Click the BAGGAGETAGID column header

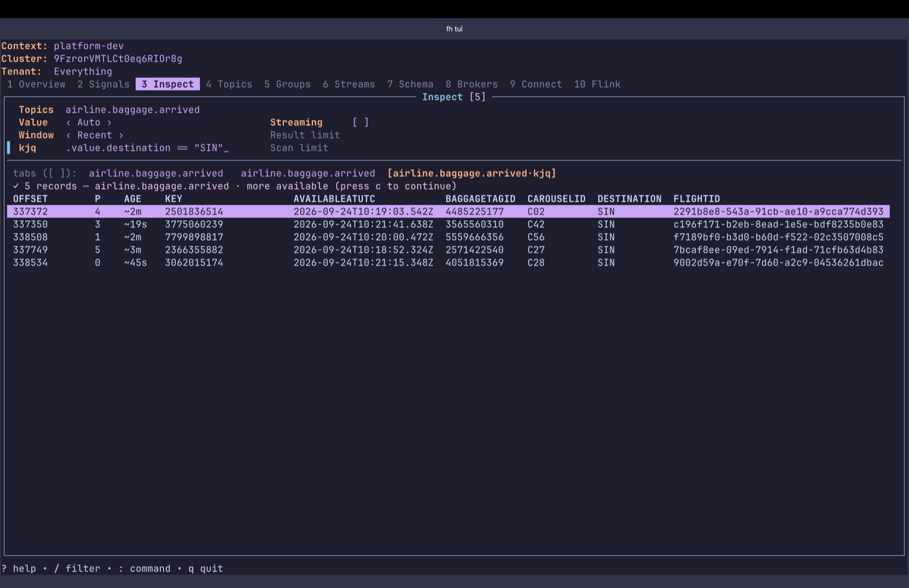(481, 199)
